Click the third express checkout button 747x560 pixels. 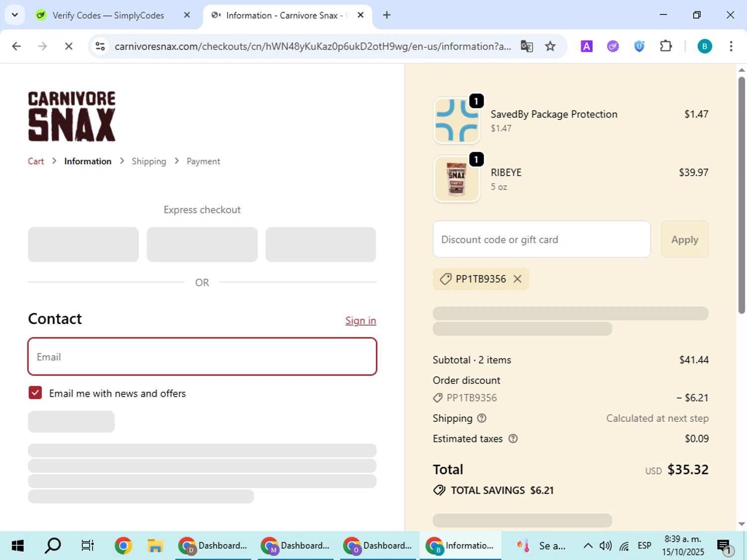pos(321,244)
